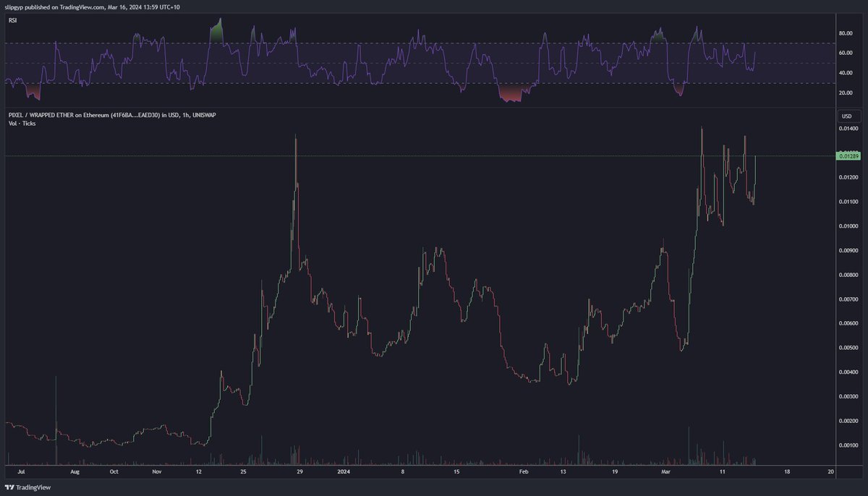Click the 0.00900 price scale label
The width and height of the screenshot is (868, 496).
pyautogui.click(x=848, y=250)
